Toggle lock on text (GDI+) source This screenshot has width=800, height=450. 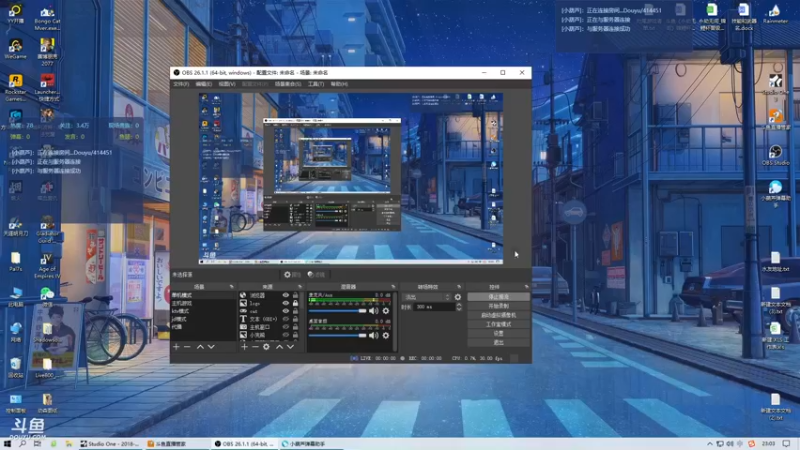(x=295, y=319)
